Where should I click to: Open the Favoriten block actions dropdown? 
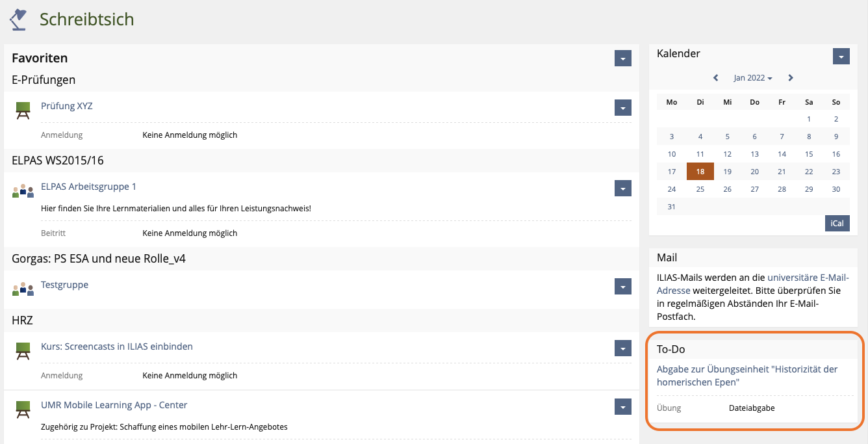[x=622, y=59]
